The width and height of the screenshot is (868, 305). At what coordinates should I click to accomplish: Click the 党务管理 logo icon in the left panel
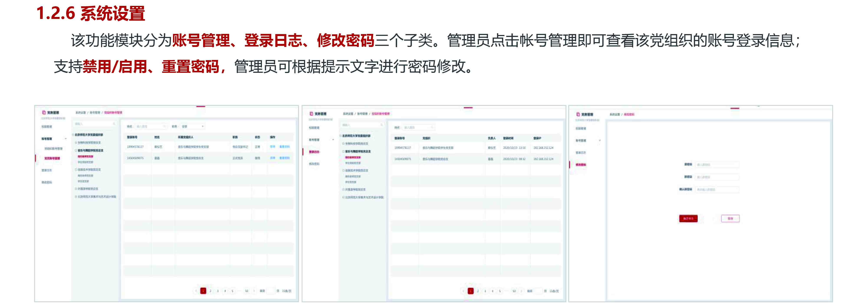pyautogui.click(x=44, y=113)
